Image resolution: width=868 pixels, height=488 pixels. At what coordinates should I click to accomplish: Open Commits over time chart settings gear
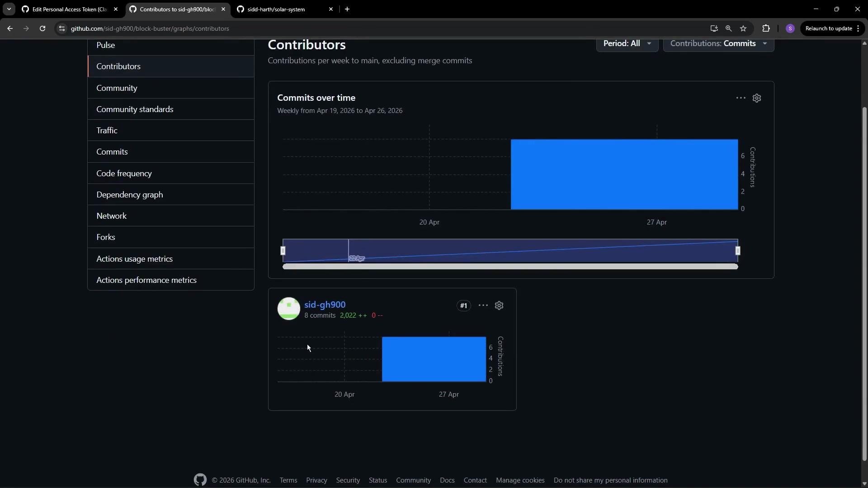(x=757, y=98)
